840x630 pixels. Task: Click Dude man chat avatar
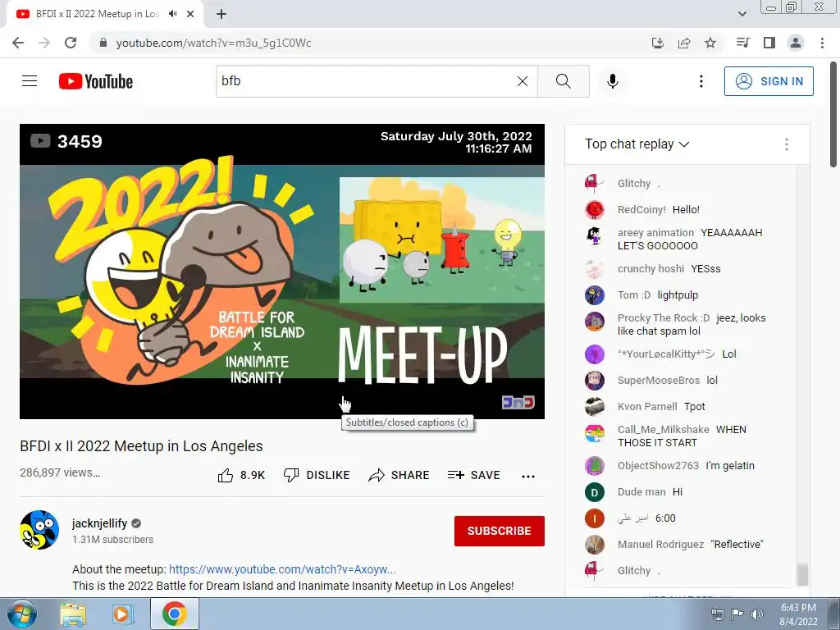pos(595,492)
